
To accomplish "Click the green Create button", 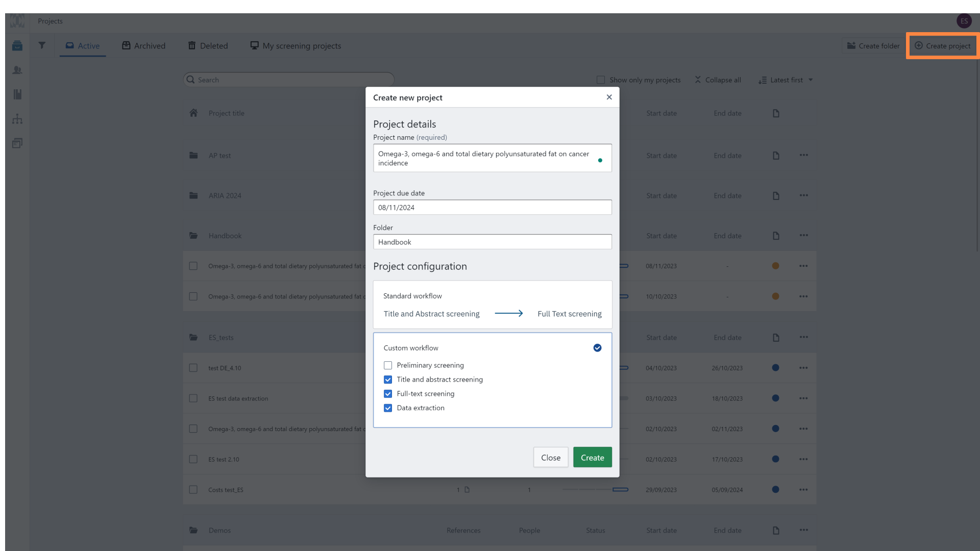I will click(x=592, y=457).
